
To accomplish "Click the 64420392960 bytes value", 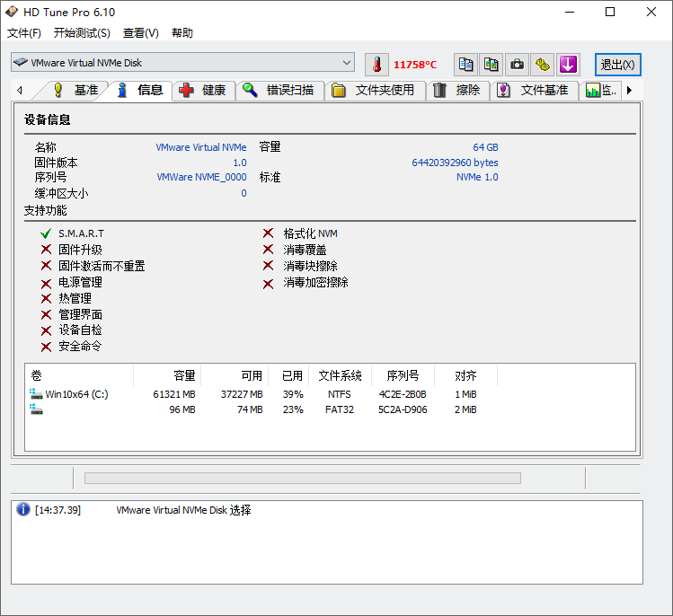I will [x=455, y=163].
